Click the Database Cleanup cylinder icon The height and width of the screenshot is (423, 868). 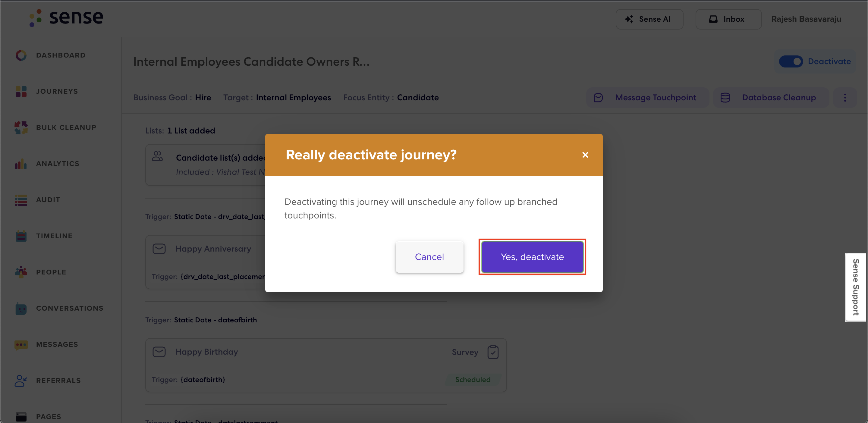click(725, 98)
